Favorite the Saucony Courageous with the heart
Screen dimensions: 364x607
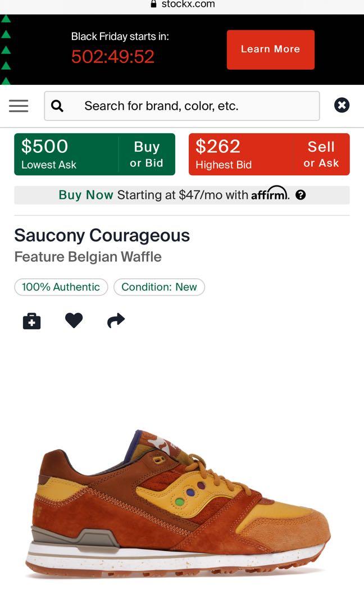pyautogui.click(x=74, y=320)
